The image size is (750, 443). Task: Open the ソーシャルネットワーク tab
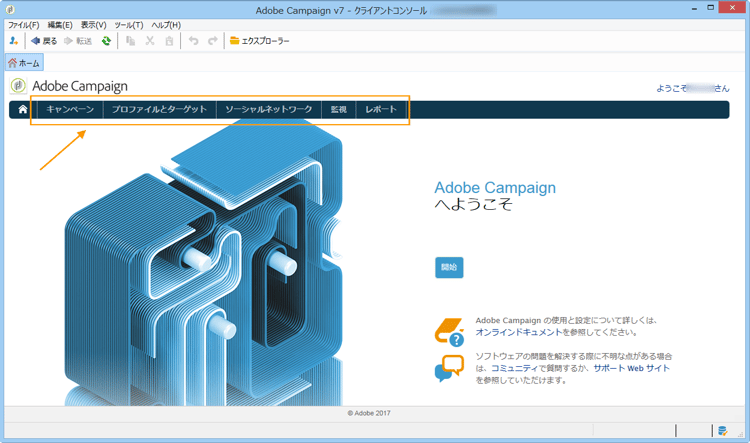click(269, 110)
